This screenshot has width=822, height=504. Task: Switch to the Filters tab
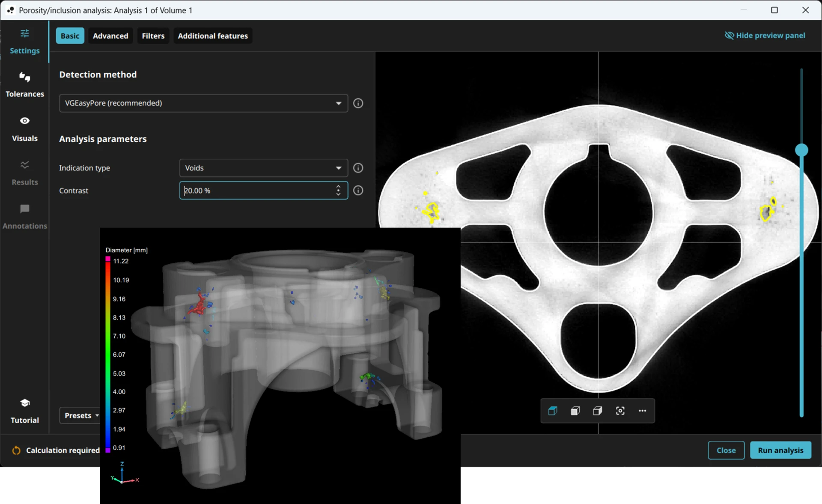tap(153, 36)
